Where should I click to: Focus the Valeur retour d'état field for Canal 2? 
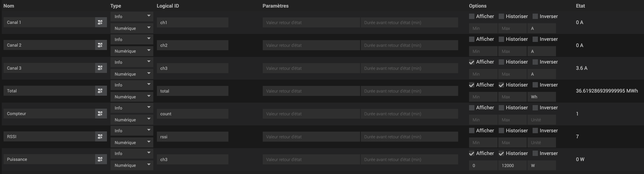(x=311, y=45)
